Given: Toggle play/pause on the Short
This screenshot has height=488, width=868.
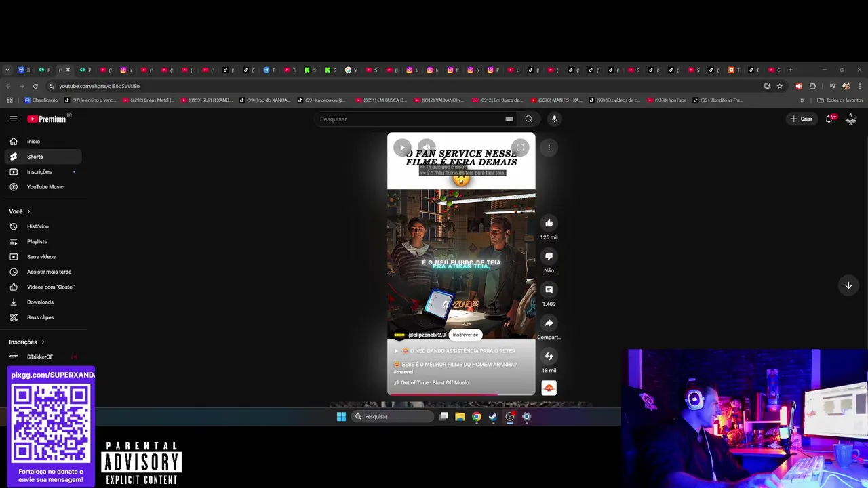Looking at the screenshot, I should point(402,147).
